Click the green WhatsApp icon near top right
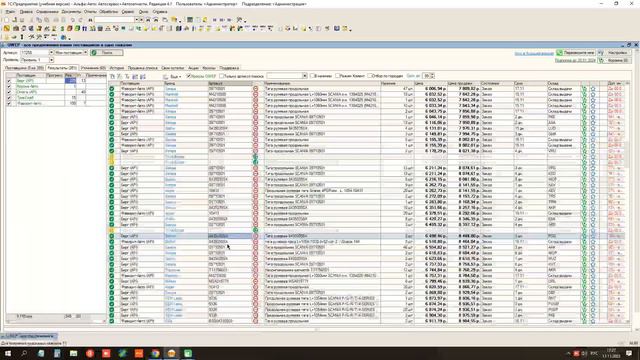Screen dimensions: 640x360 point(560,53)
